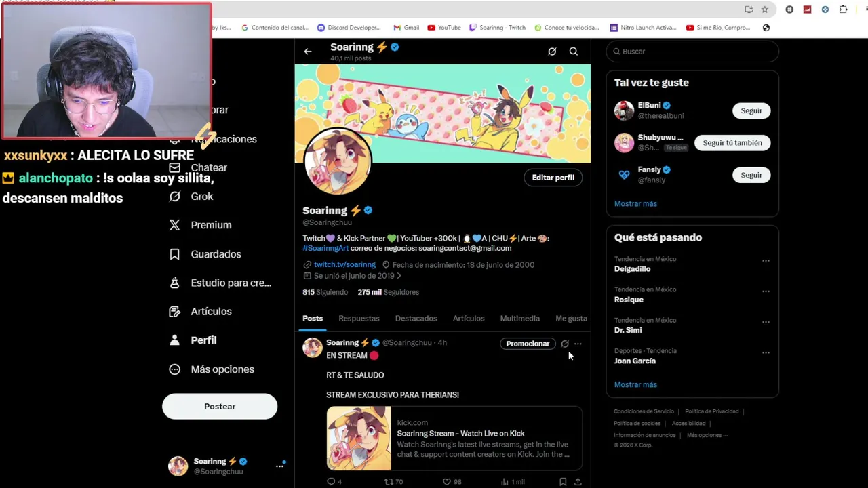Open Guardados bookmarks in sidebar

[x=205, y=254]
